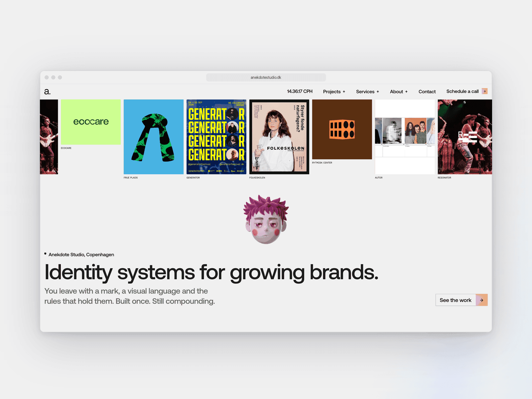Open the Contact page
Viewport: 532px width, 399px height.
coord(427,91)
